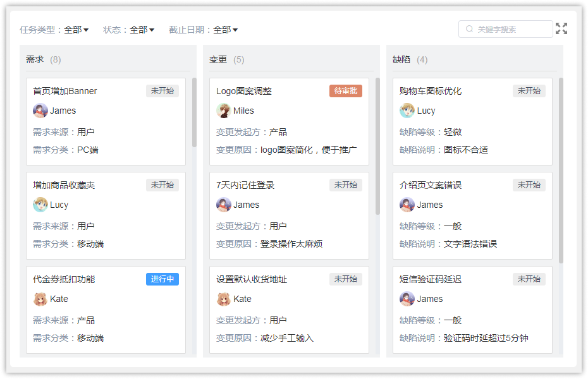This screenshot has height=379, width=588.
Task: Open the 截止日期 filter dropdown
Action: coord(225,30)
